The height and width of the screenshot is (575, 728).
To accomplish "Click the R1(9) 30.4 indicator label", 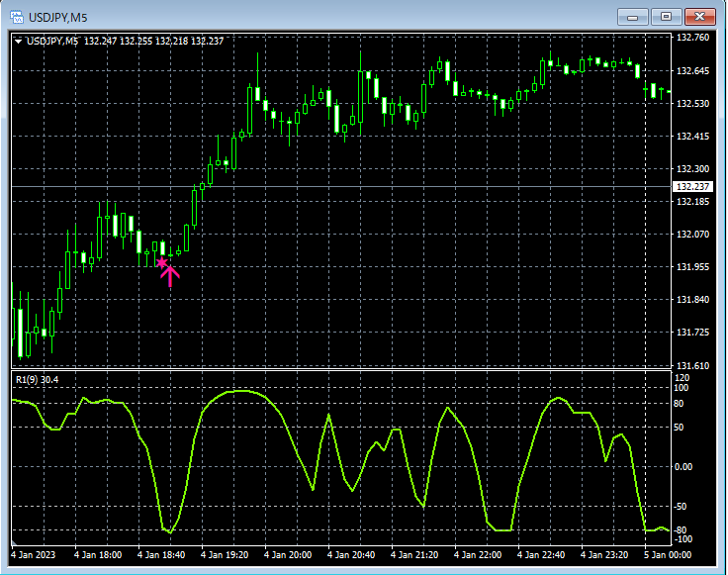I will pyautogui.click(x=38, y=380).
